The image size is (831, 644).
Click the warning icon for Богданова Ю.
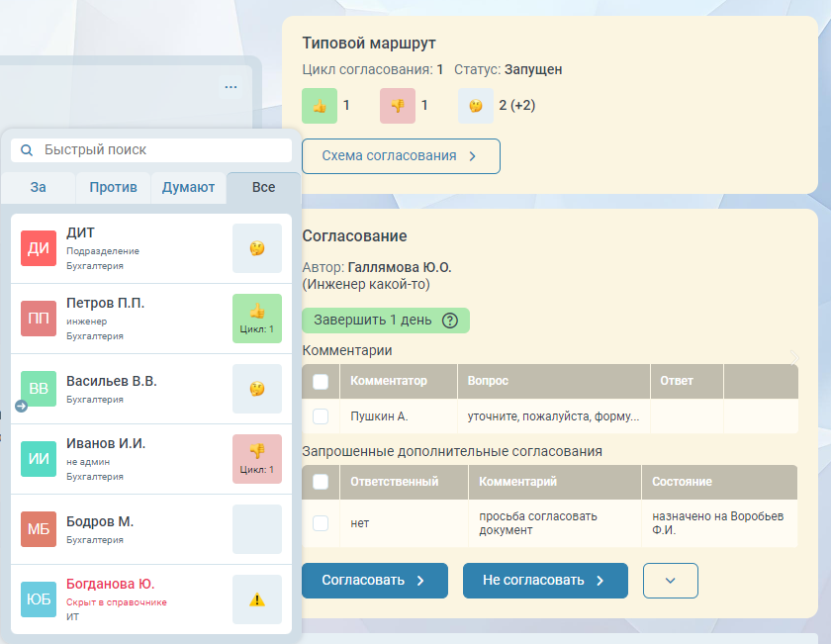point(257,599)
